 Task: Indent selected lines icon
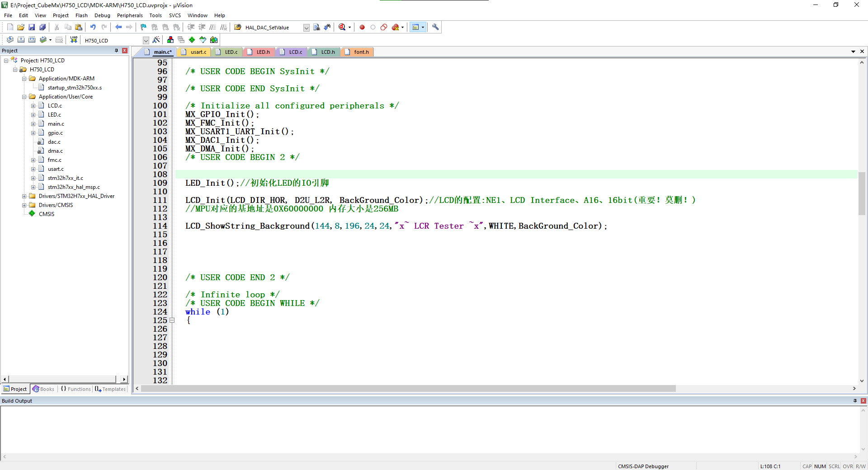click(191, 27)
